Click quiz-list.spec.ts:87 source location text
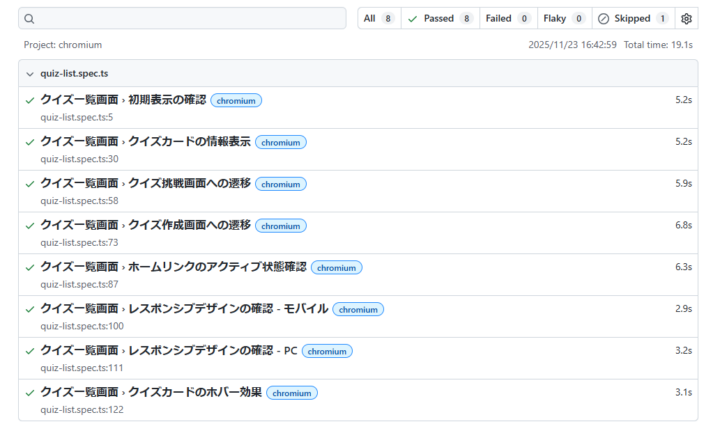The width and height of the screenshot is (720, 431). coord(79,284)
